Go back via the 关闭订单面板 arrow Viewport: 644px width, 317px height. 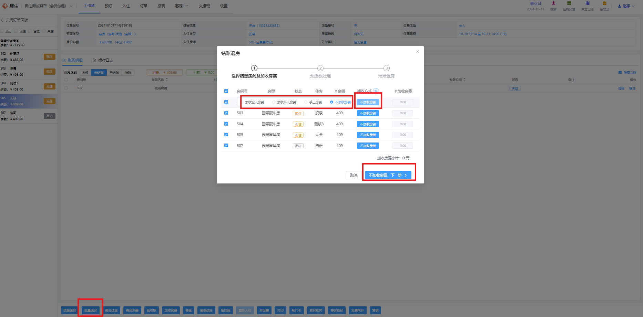coord(2,20)
